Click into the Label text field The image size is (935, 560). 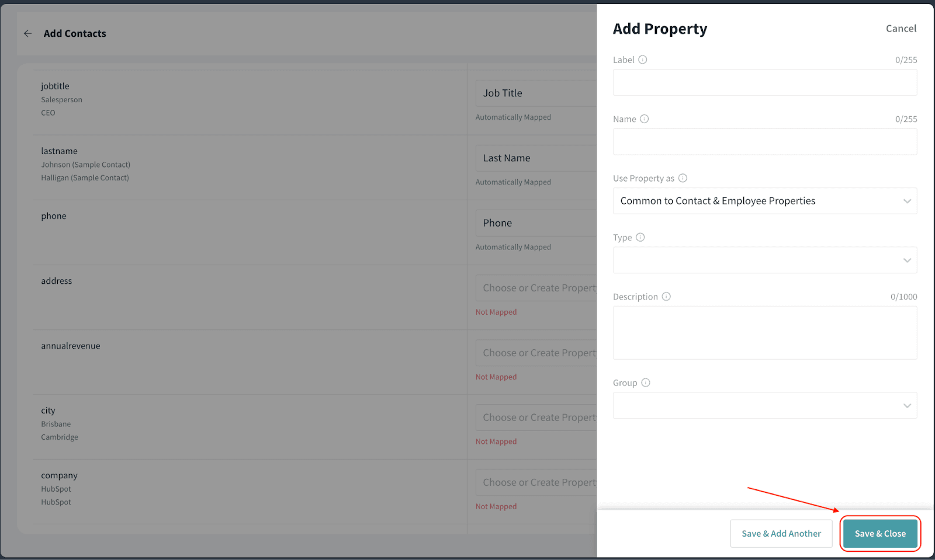point(764,82)
